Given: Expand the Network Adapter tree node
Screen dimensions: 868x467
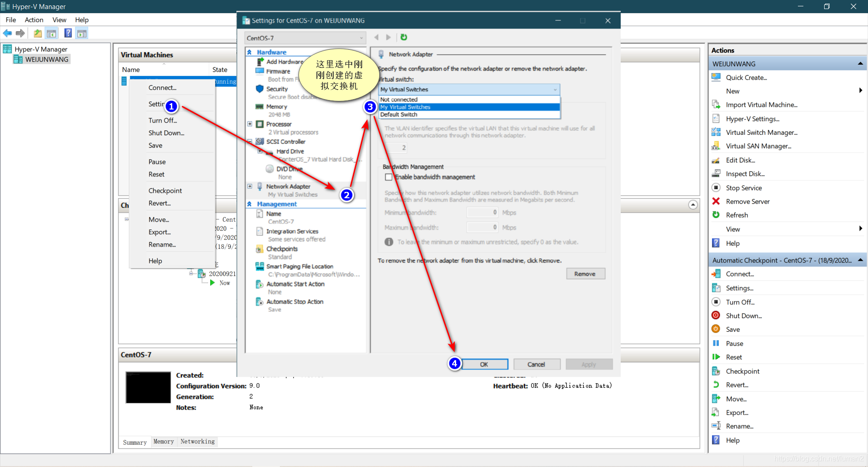Looking at the screenshot, I should pos(250,186).
